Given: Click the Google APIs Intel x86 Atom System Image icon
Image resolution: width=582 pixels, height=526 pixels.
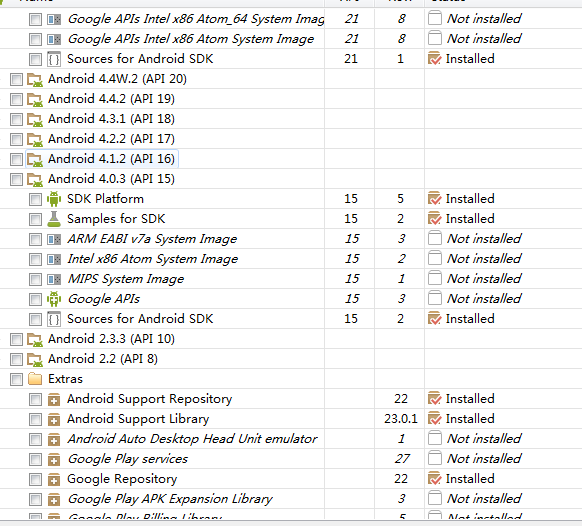Looking at the screenshot, I should click(x=54, y=39).
